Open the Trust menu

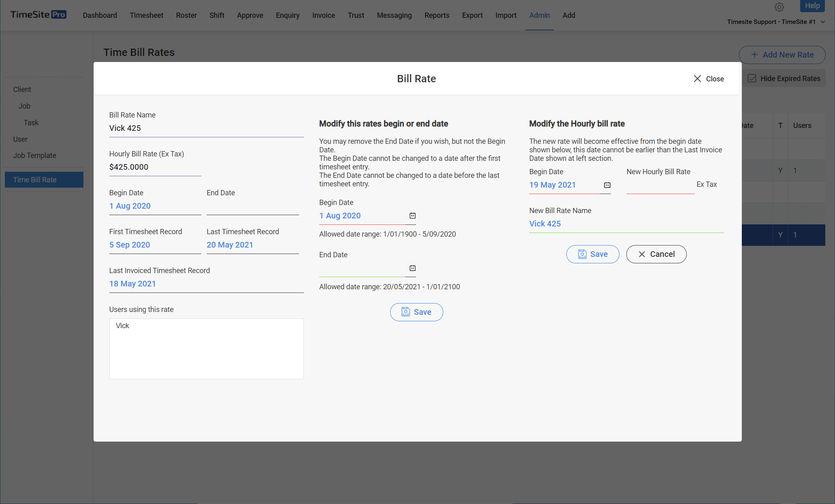point(356,15)
